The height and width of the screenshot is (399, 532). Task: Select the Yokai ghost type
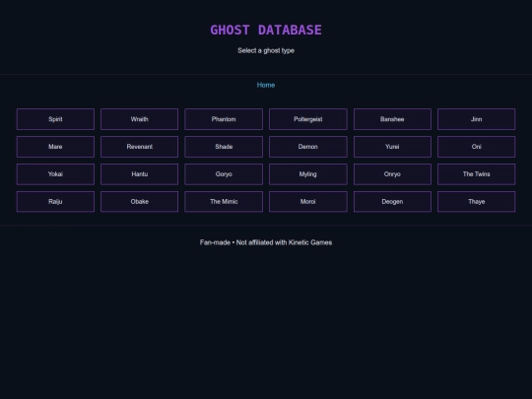[x=55, y=174]
